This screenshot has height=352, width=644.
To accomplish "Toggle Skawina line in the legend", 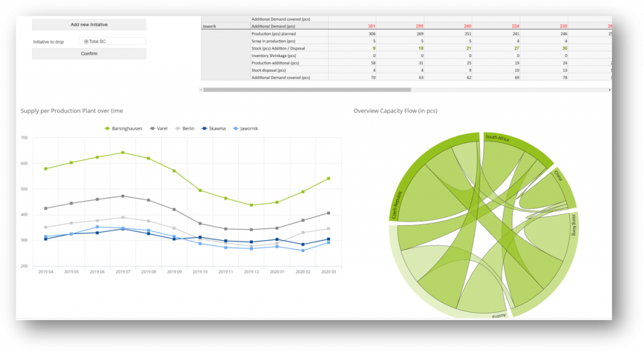I will (215, 128).
